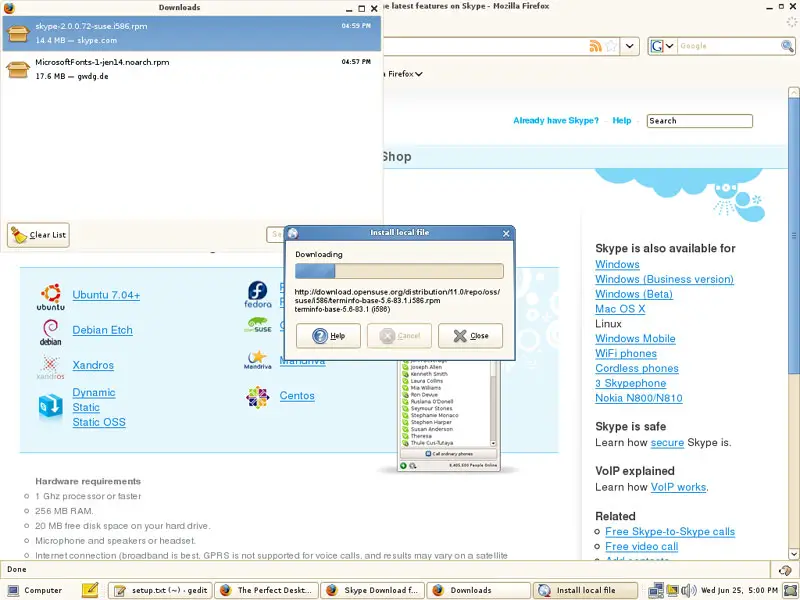The height and width of the screenshot is (600, 800).
Task: Click the Mandriva star logo icon
Action: (258, 360)
